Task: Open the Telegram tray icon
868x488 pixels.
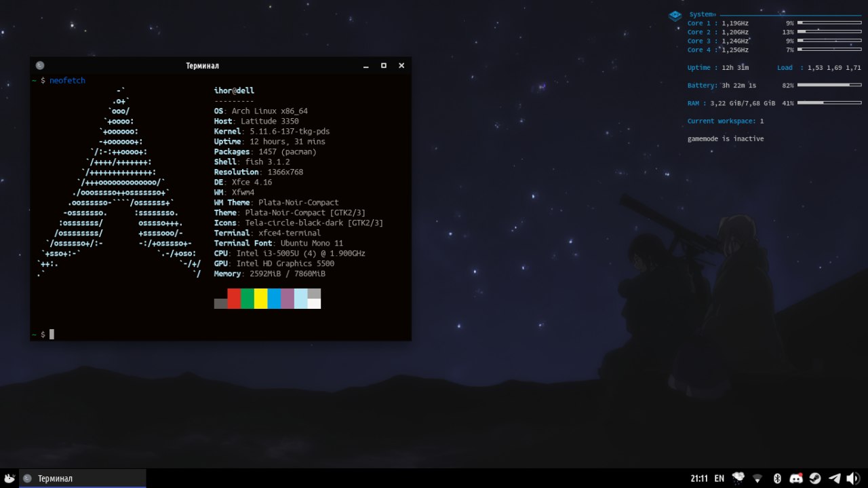Action: [x=835, y=478]
